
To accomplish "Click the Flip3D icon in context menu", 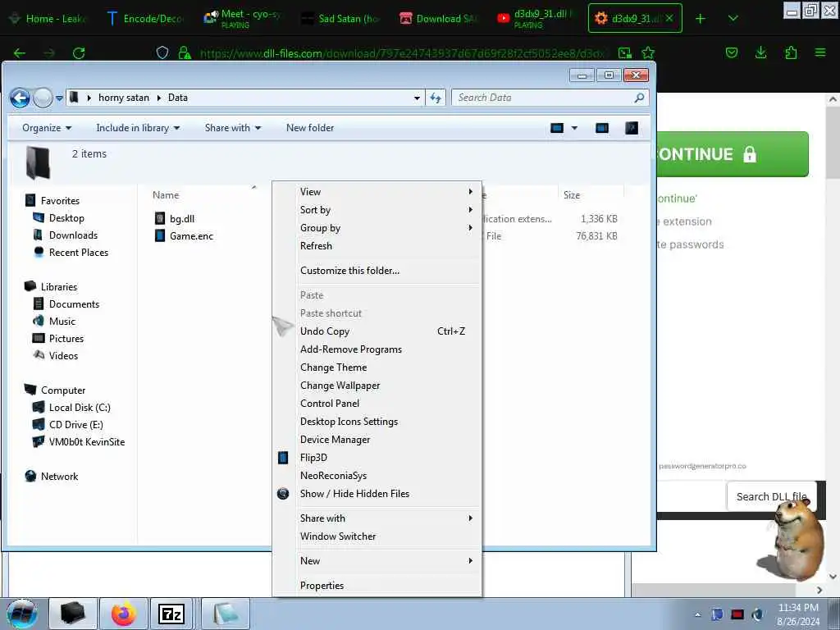I will point(283,458).
